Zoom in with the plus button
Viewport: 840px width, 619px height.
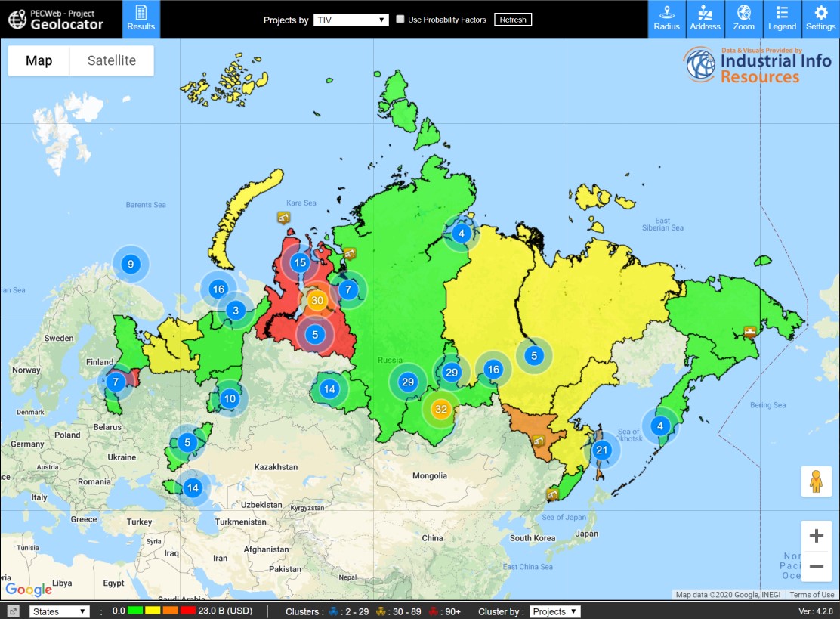pyautogui.click(x=816, y=537)
